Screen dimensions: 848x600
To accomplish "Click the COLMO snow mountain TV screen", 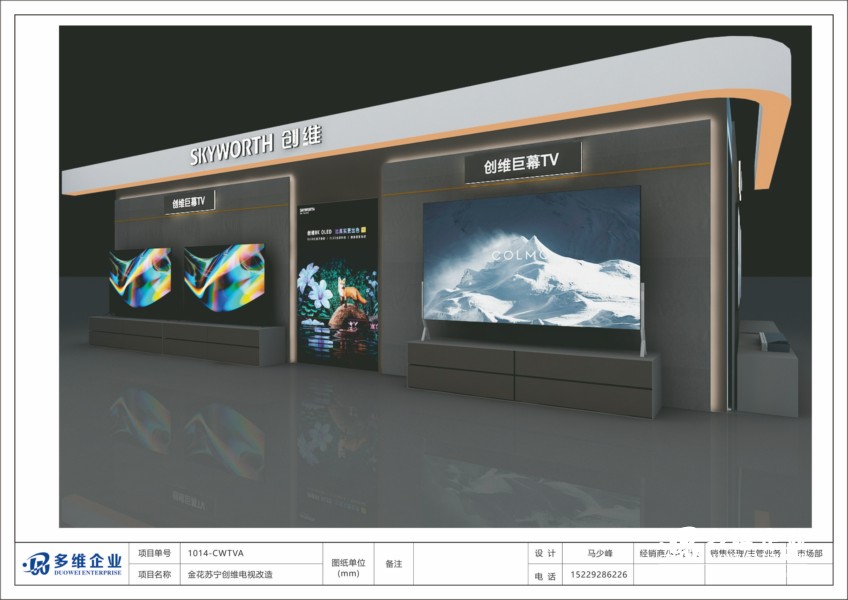I will pos(532,257).
